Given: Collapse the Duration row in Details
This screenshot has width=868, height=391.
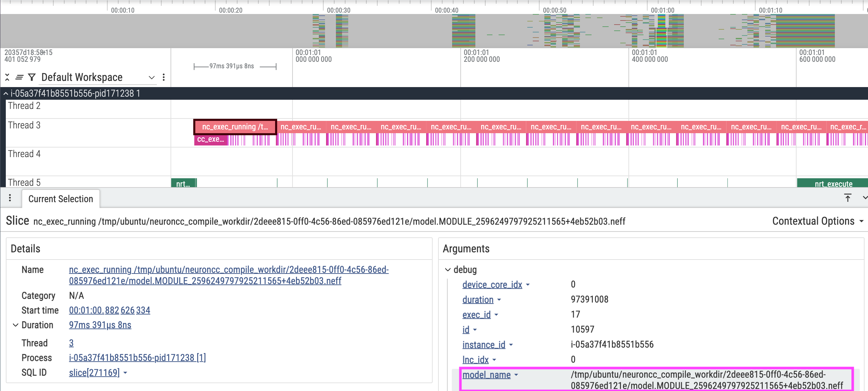Looking at the screenshot, I should 15,325.
